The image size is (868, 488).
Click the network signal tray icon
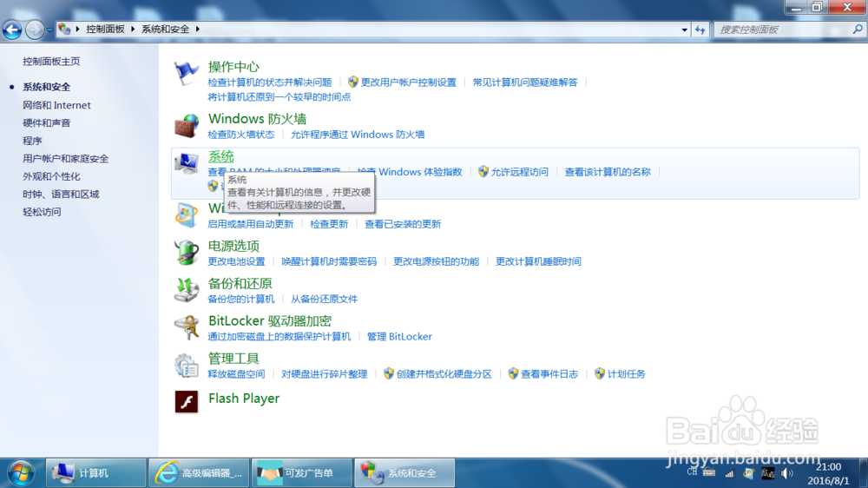click(x=730, y=473)
